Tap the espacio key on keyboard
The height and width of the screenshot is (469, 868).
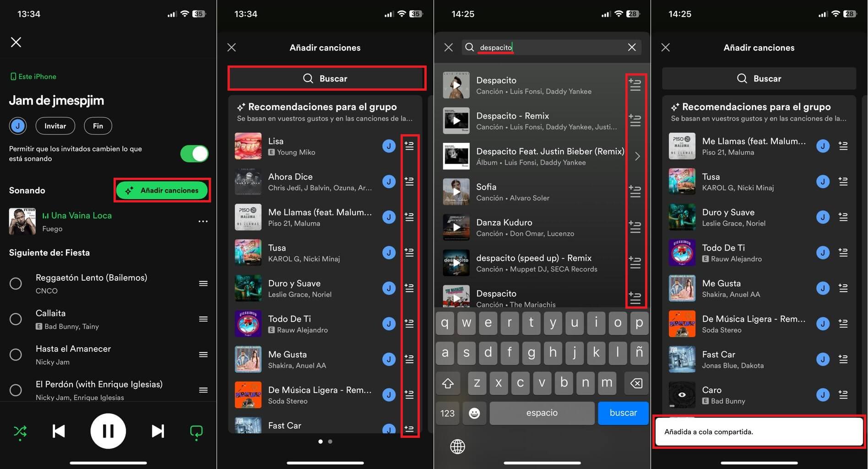[x=542, y=413]
